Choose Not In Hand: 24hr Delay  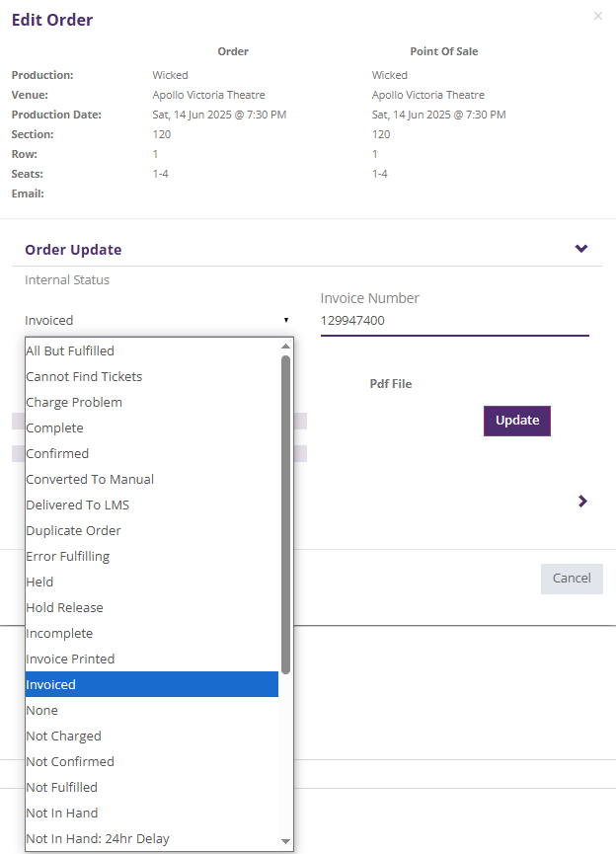[x=148, y=838]
